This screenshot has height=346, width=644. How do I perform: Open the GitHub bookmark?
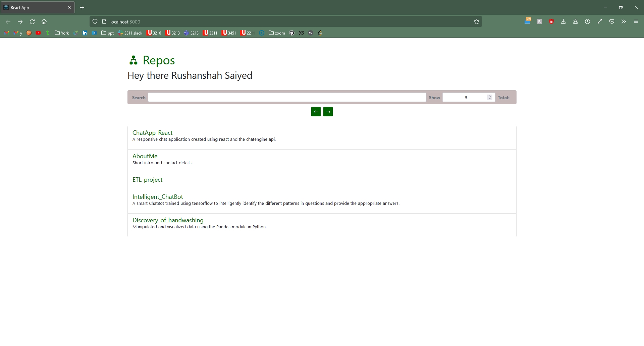[291, 33]
